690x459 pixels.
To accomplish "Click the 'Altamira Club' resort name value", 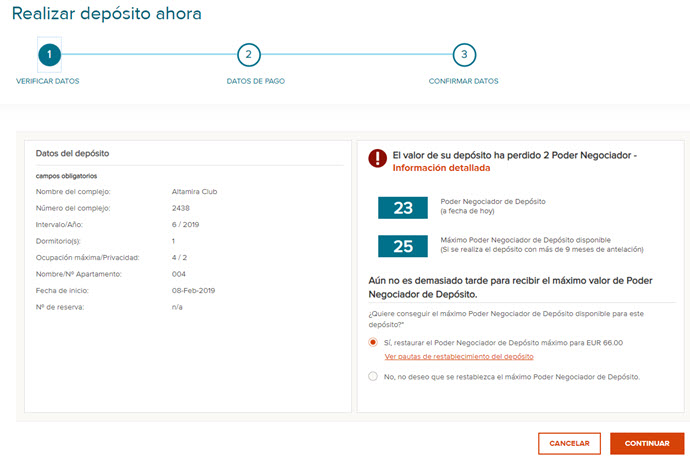I will coord(194,191).
